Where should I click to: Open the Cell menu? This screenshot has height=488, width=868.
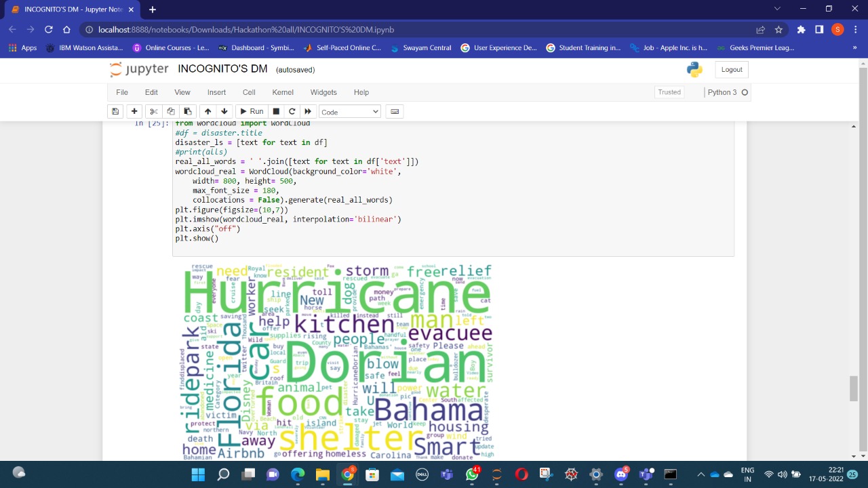(x=249, y=92)
